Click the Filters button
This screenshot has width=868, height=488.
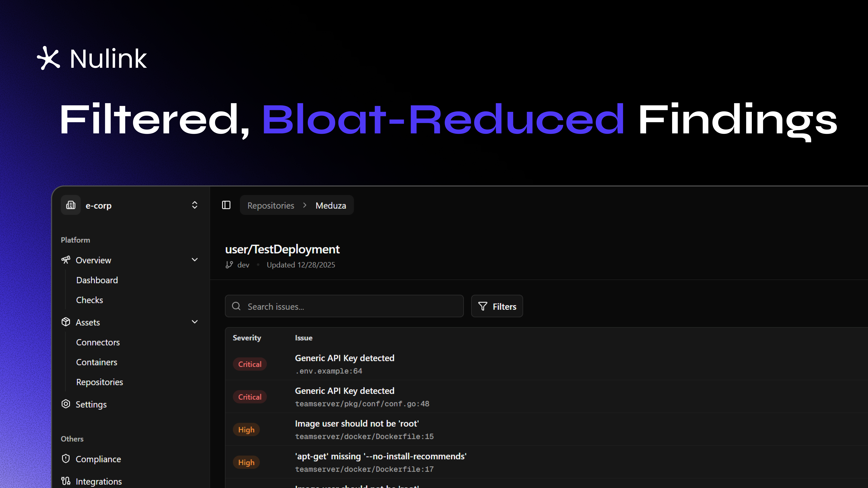497,306
